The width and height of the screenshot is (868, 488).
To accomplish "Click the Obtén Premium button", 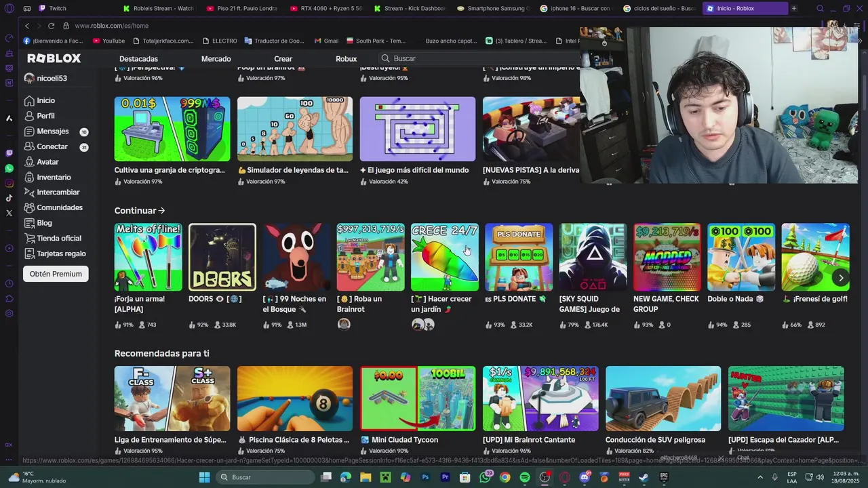I will [56, 274].
